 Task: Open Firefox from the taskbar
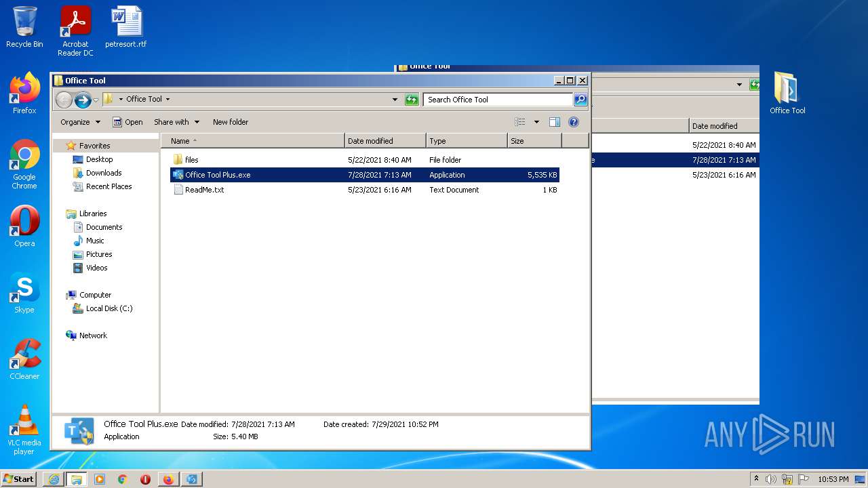coord(168,479)
